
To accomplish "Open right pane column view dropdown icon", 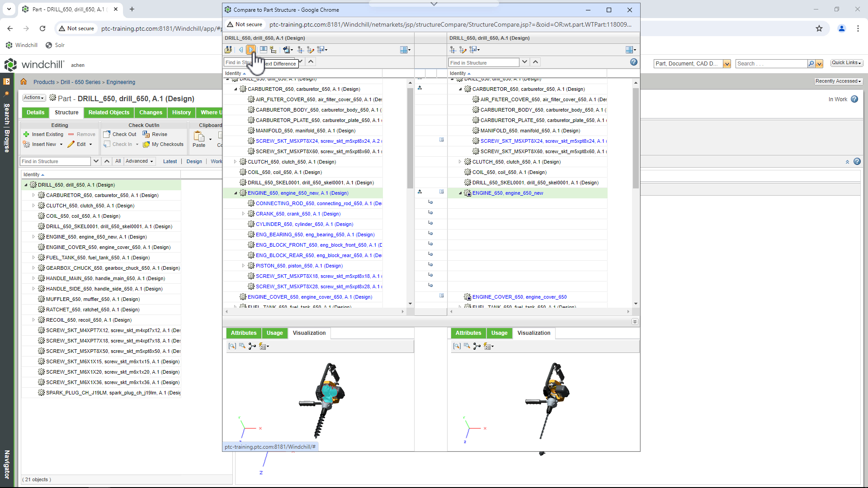I will 631,50.
